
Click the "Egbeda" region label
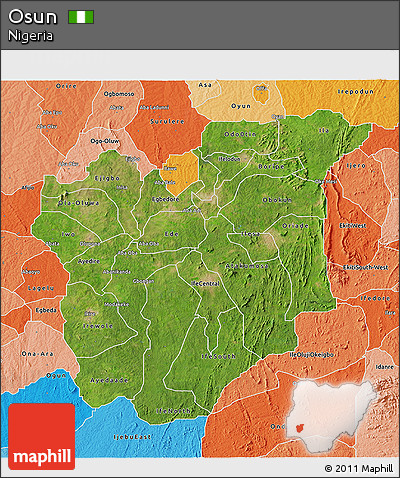coord(46,310)
